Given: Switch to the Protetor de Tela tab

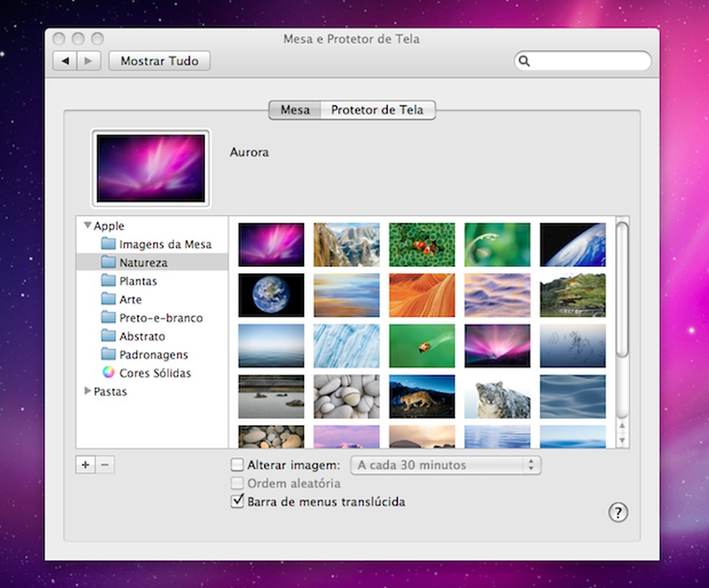Looking at the screenshot, I should click(x=378, y=110).
